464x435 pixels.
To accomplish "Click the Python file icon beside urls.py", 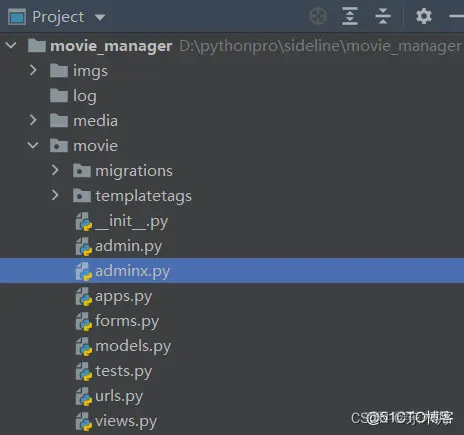I will point(83,396).
